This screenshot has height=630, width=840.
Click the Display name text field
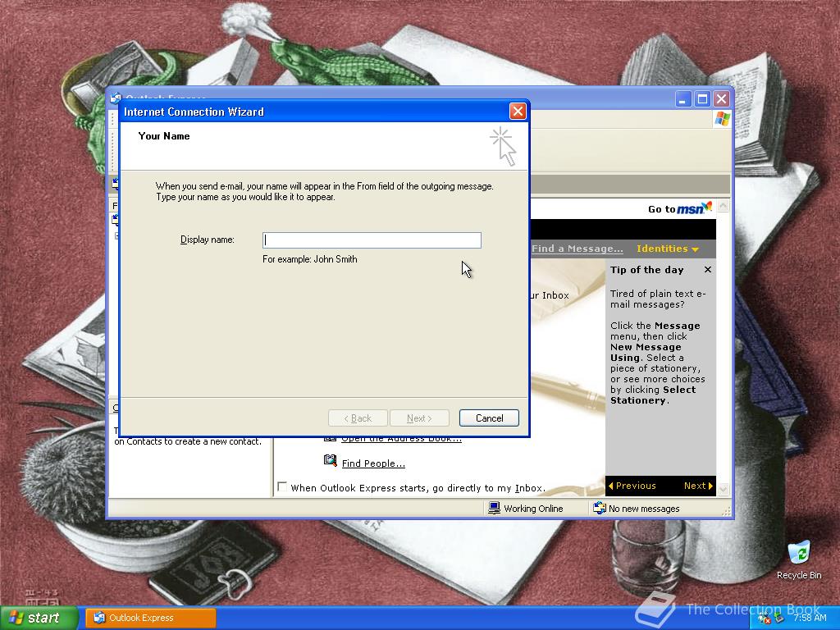click(x=372, y=240)
